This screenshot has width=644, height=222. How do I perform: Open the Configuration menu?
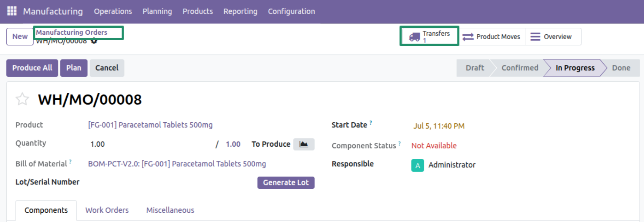coord(291,11)
